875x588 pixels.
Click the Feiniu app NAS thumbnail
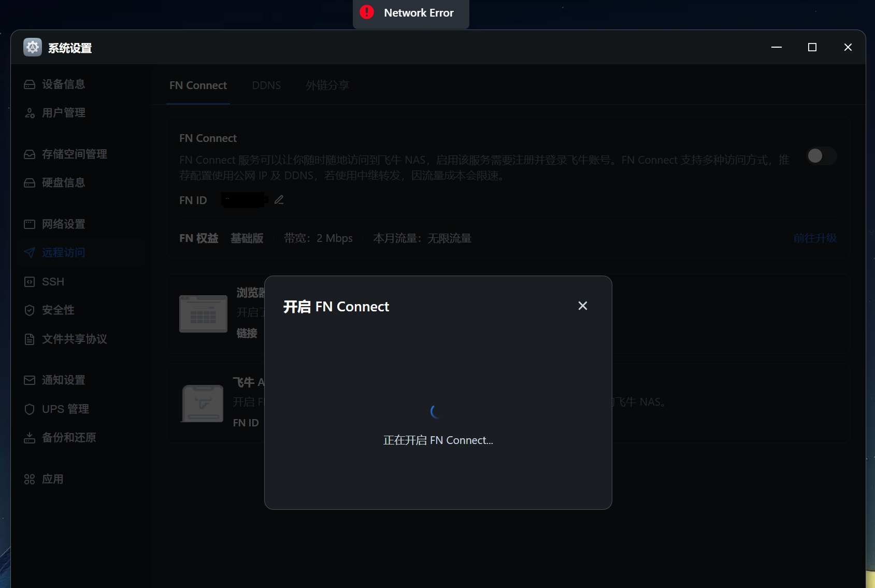pos(203,404)
